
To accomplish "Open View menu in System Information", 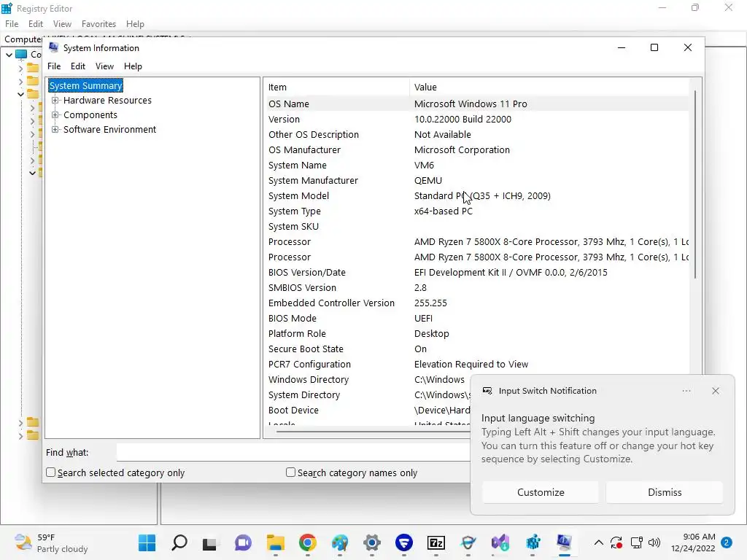I will (104, 66).
